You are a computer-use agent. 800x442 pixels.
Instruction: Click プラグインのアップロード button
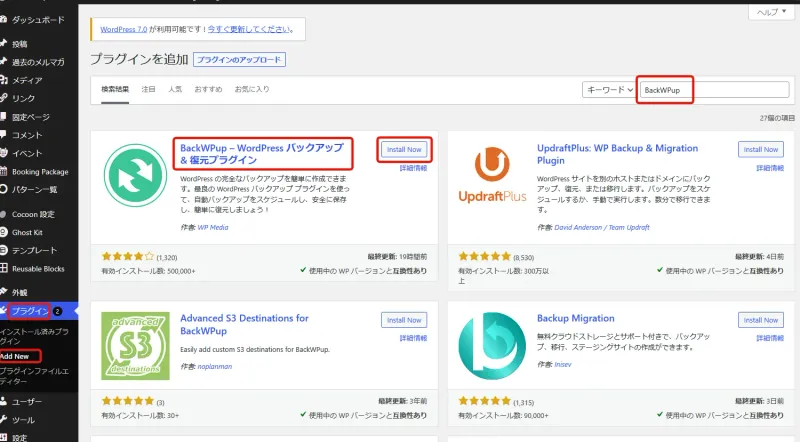[239, 60]
